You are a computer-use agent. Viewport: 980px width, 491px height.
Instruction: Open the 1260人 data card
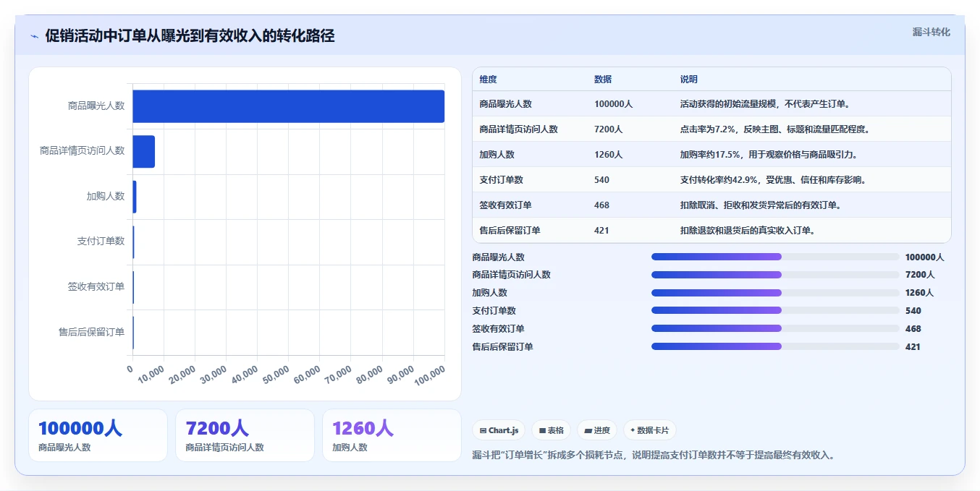(x=392, y=435)
